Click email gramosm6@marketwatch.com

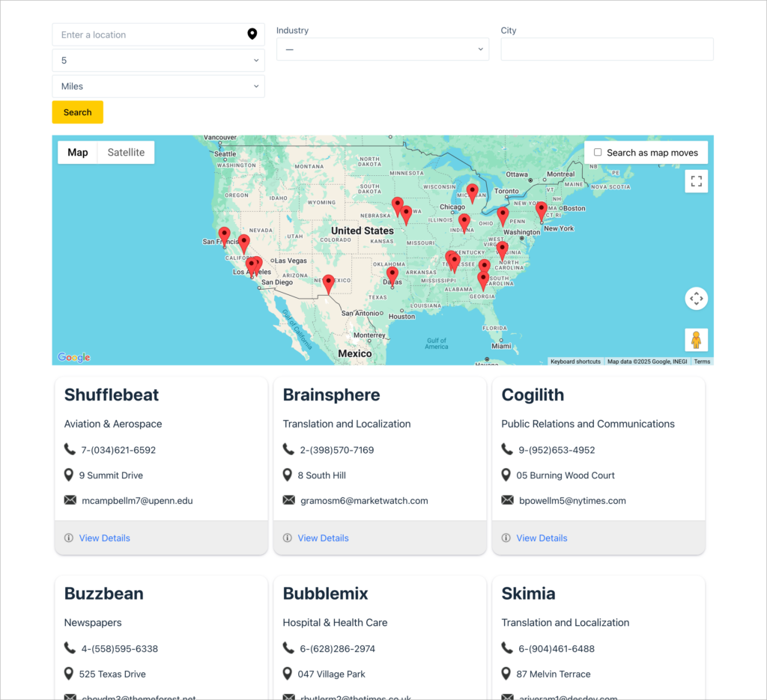[x=364, y=501]
